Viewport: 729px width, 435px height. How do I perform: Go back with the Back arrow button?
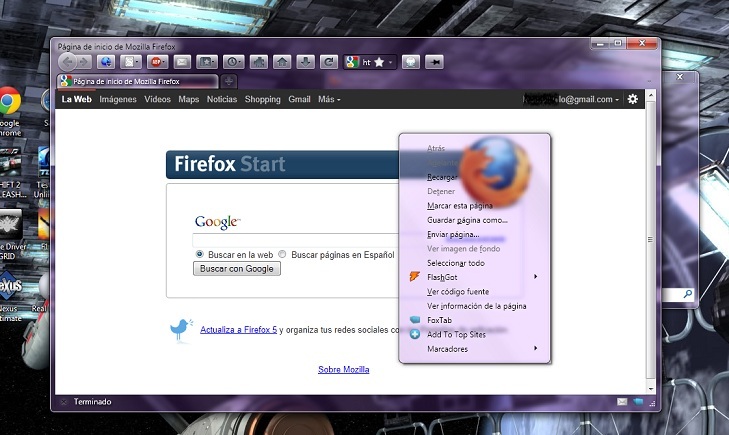[x=68, y=62]
